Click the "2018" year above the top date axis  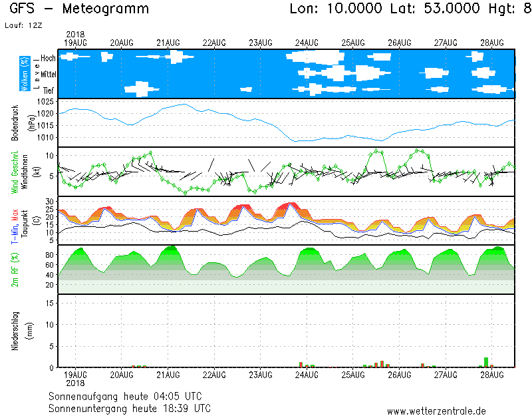click(x=75, y=35)
